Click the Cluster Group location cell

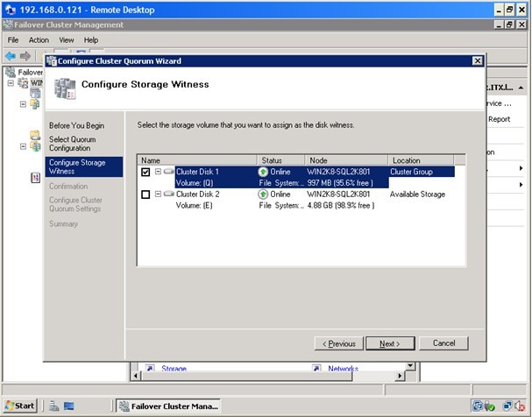[411, 172]
